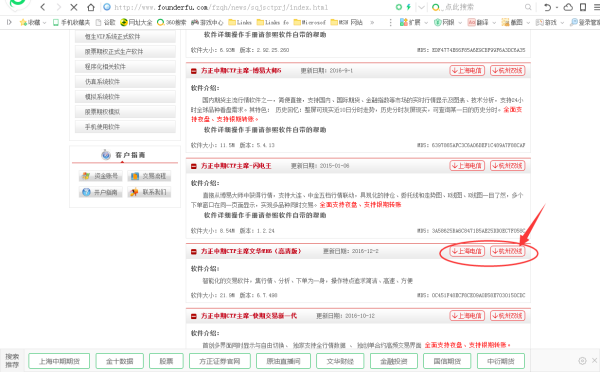Download 博易大师5 from 上海电信
The image size is (600, 372).
[x=467, y=70]
